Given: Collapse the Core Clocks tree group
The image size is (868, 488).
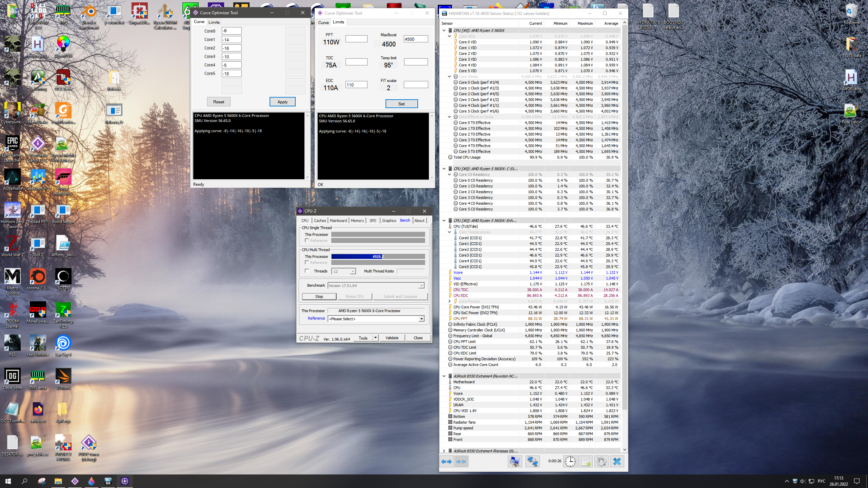Looking at the screenshot, I should pyautogui.click(x=450, y=77).
